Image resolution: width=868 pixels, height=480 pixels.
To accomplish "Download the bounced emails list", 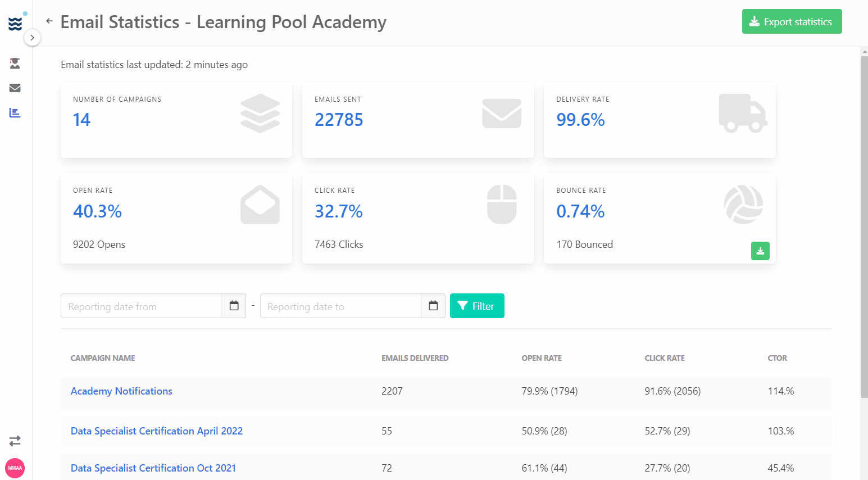I will (x=760, y=251).
